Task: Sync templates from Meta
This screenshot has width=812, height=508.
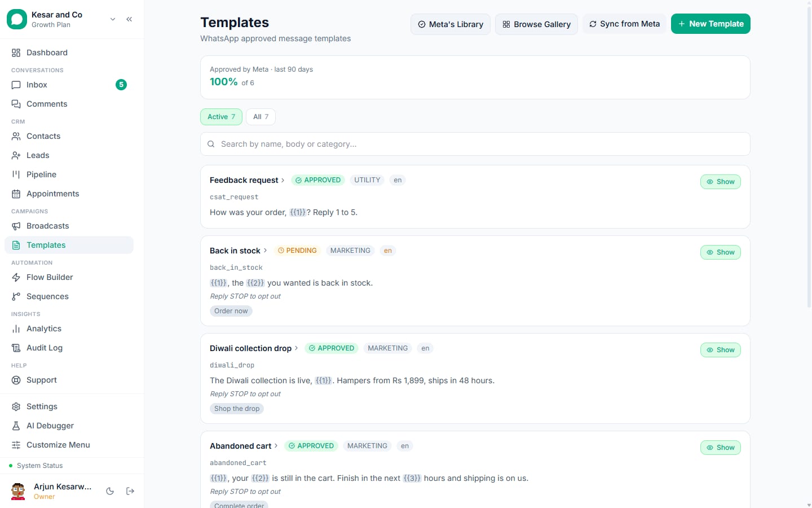Action: 624,24
